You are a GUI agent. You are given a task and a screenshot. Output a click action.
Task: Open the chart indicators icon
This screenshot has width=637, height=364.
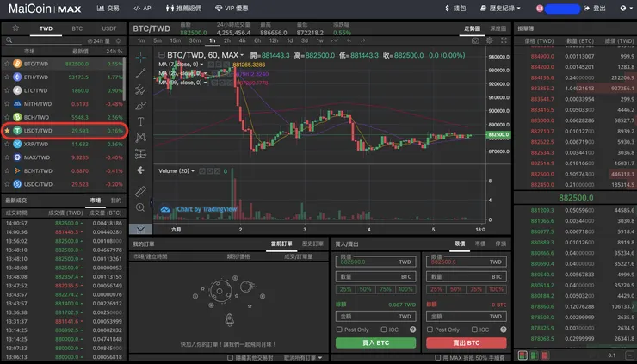coord(334,40)
